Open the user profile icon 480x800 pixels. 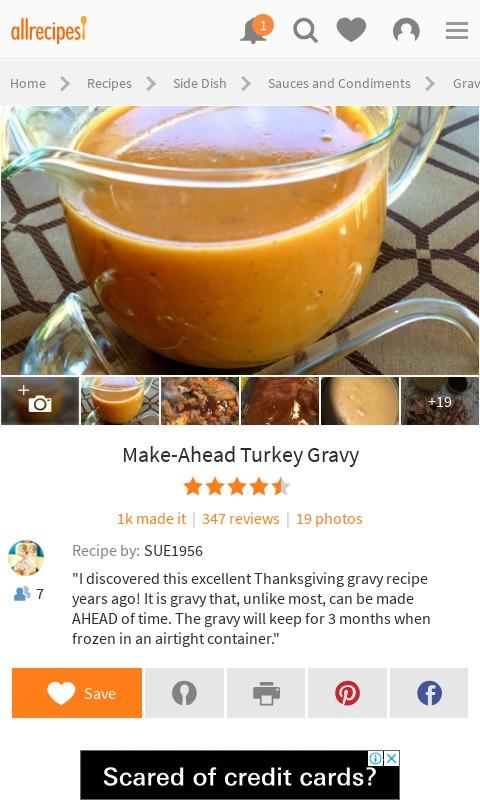[x=406, y=30]
